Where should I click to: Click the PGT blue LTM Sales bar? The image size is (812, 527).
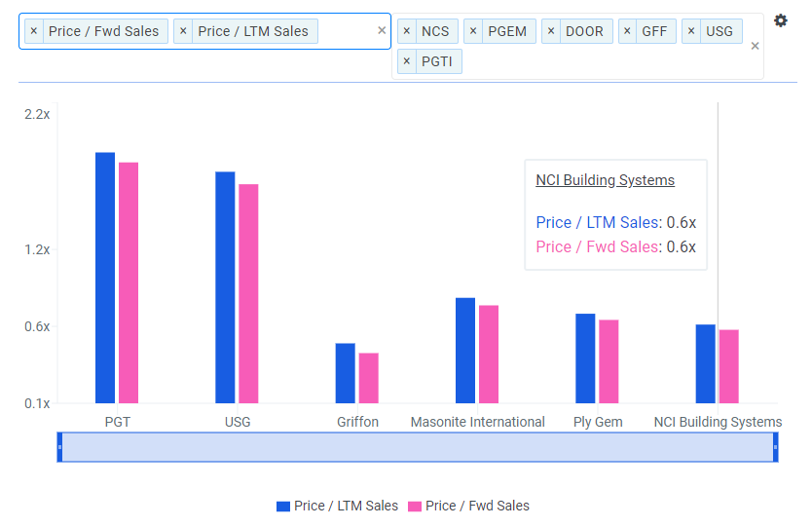coord(104,278)
